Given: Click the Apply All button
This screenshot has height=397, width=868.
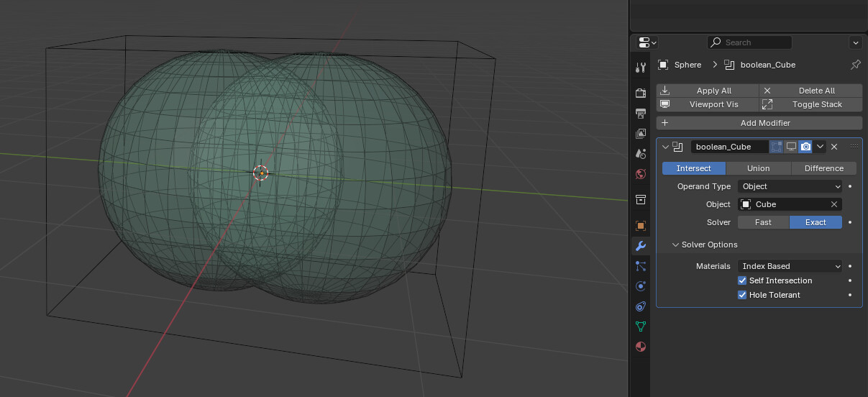Looking at the screenshot, I should (x=708, y=91).
